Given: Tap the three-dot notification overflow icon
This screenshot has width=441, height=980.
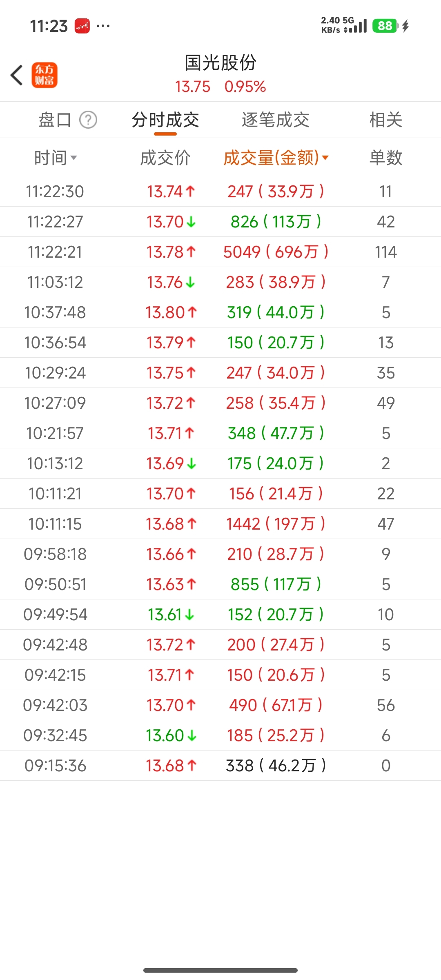Looking at the screenshot, I should (x=103, y=26).
